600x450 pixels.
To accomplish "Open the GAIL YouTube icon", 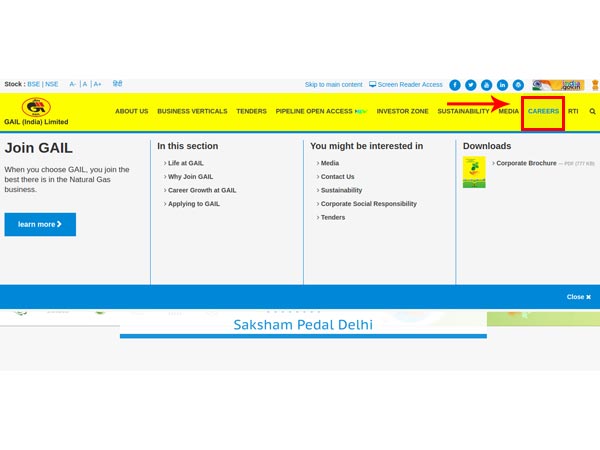I will click(x=486, y=85).
